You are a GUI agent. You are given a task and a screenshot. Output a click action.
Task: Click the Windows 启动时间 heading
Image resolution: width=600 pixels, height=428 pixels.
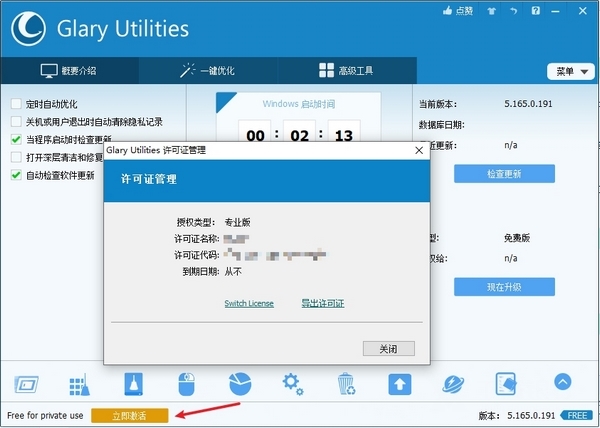pyautogui.click(x=298, y=104)
